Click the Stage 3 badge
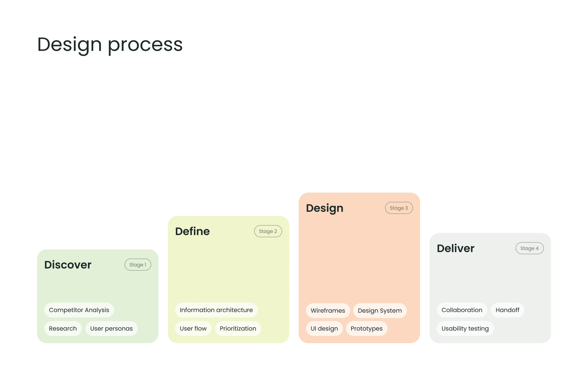Viewport: 588px width, 373px height. tap(399, 208)
